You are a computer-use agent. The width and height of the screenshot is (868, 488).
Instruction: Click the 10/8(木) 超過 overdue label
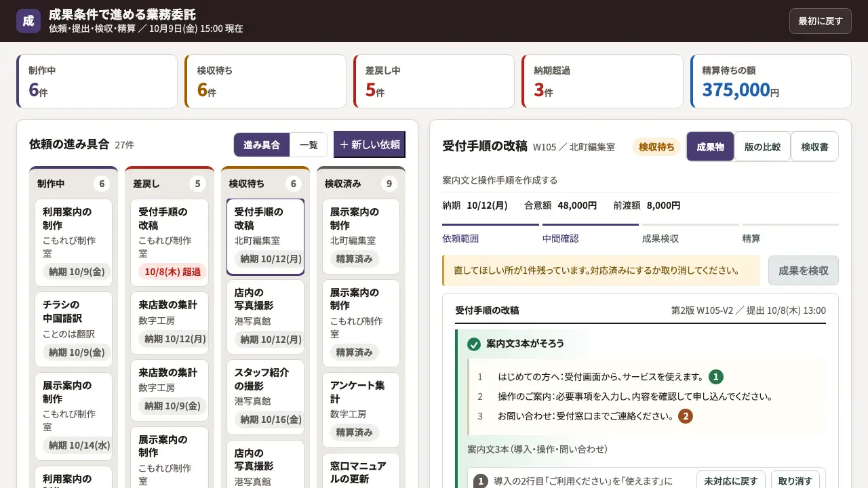[173, 272]
